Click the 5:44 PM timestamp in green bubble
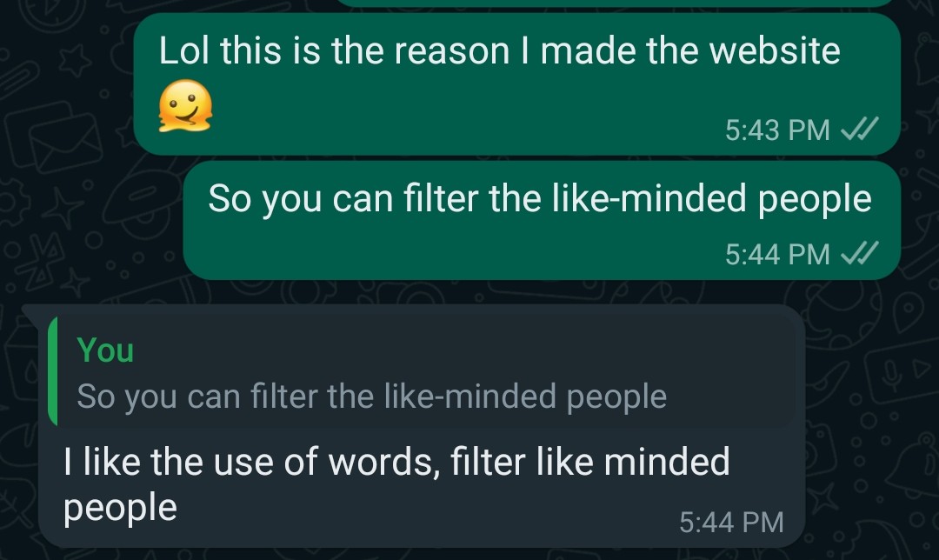 point(777,254)
